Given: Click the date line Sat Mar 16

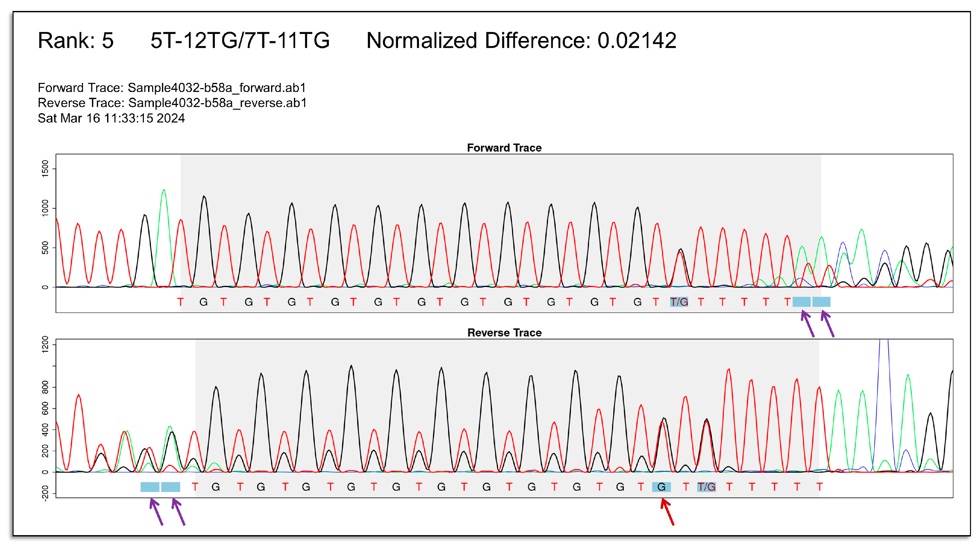Looking at the screenshot, I should coord(111,118).
